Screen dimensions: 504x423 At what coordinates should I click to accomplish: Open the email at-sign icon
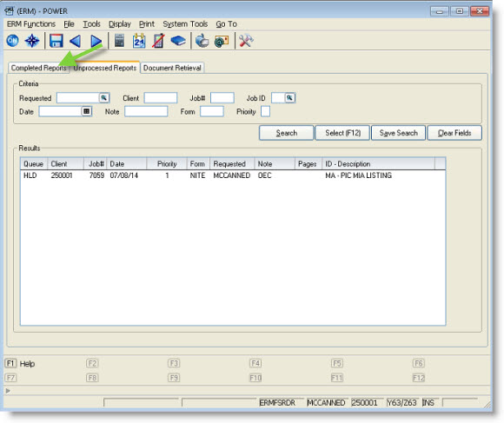(221, 41)
